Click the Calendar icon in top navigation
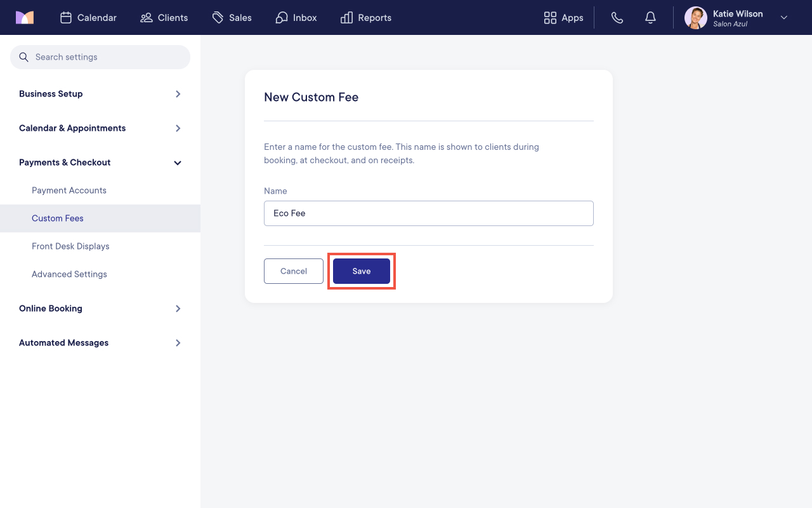This screenshot has width=812, height=508. coord(66,18)
